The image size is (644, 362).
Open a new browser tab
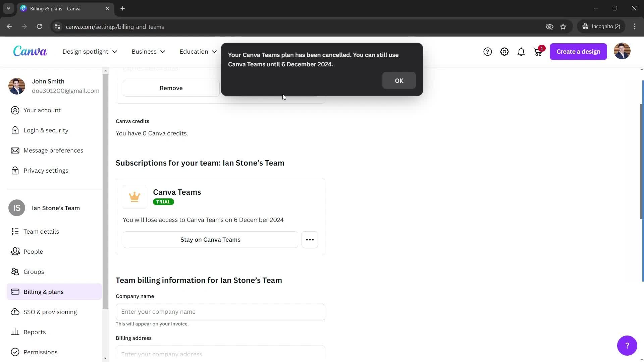point(123,8)
